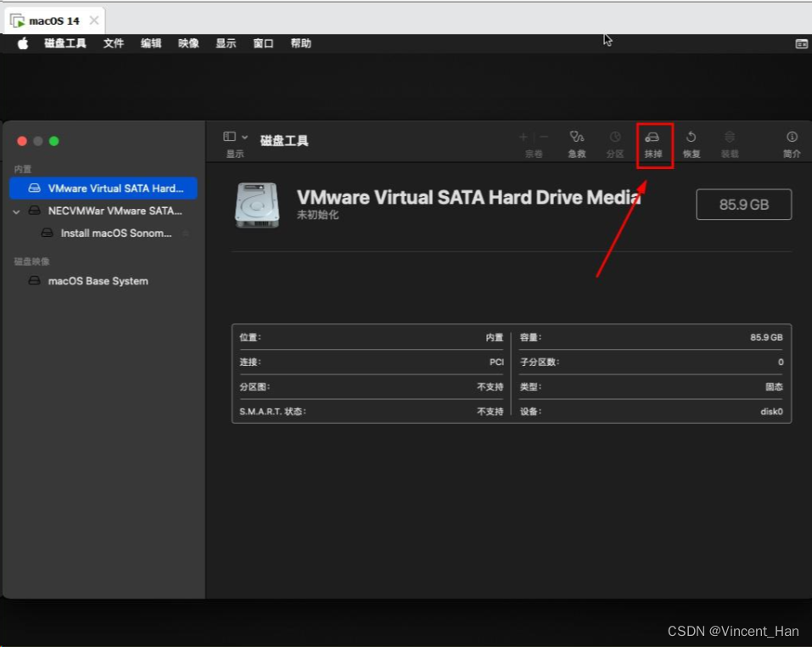The height and width of the screenshot is (647, 812).
Task: Click the 磁盘映像 sidebar section header
Action: [x=31, y=261]
